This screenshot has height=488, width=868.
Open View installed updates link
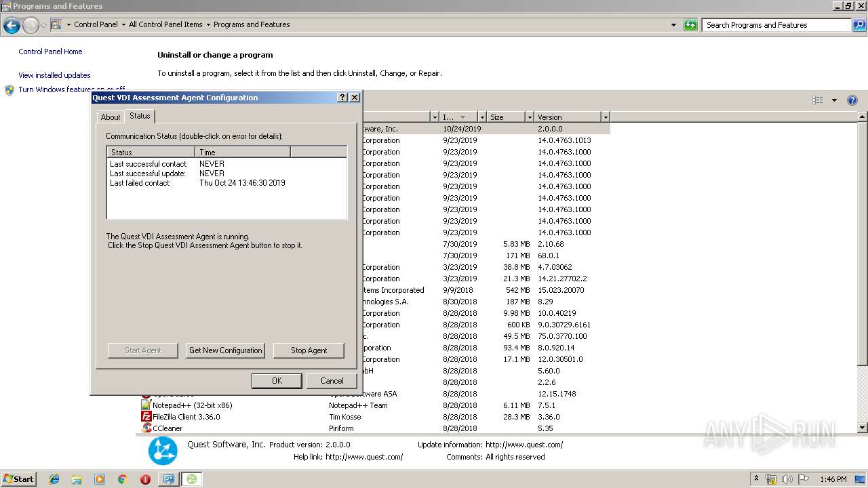(x=54, y=75)
